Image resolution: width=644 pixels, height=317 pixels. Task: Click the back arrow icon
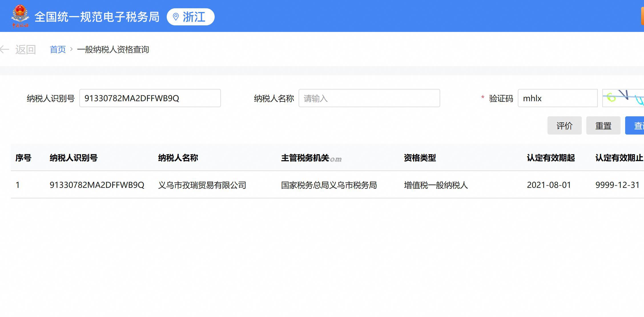(5, 49)
